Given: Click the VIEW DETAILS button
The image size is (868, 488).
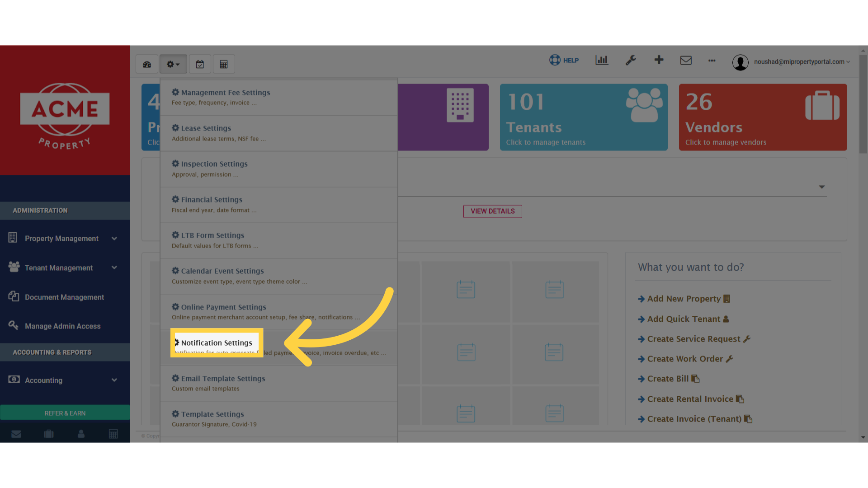Looking at the screenshot, I should pyautogui.click(x=492, y=211).
